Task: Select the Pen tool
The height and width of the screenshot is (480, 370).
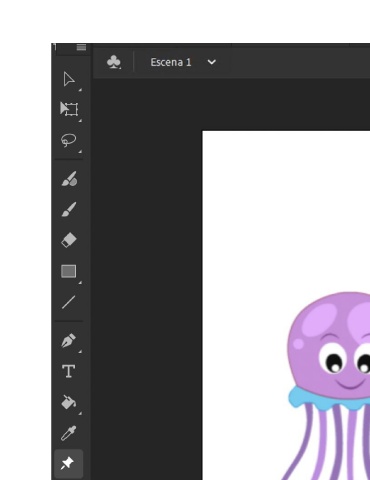Action: coord(69,340)
